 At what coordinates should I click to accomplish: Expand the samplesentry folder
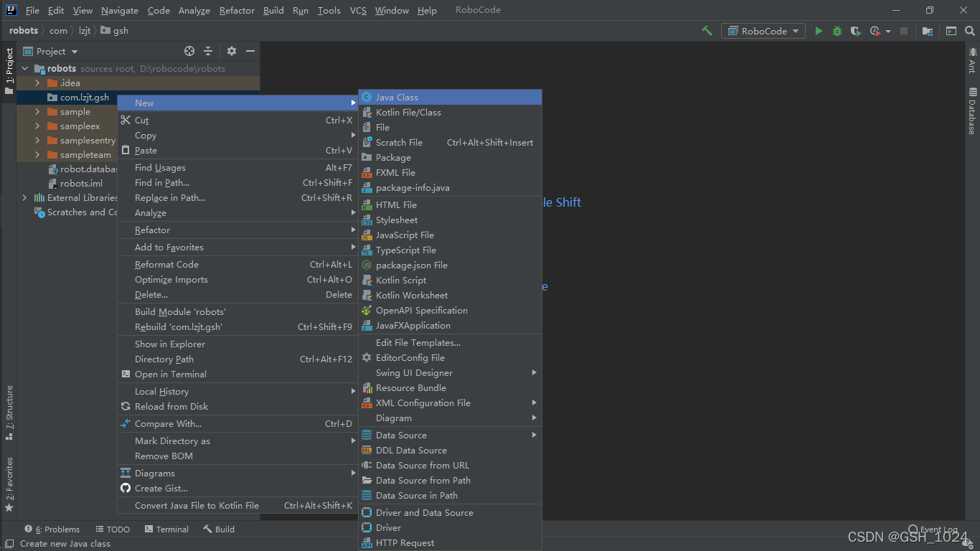[x=37, y=141]
